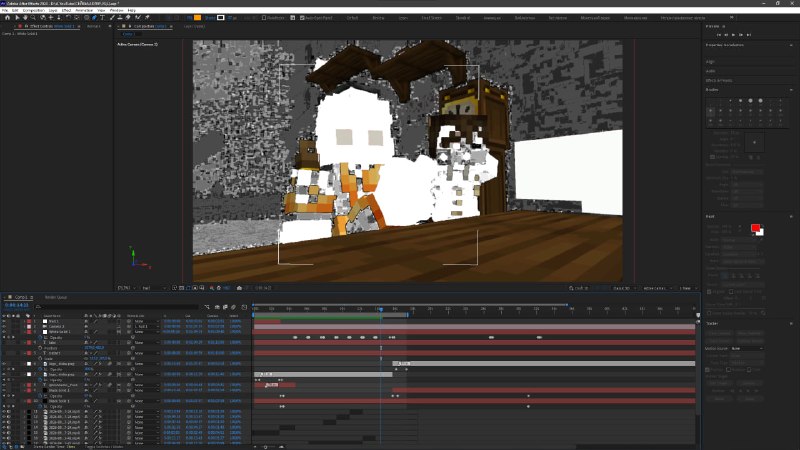
Task: Select the Brush tool
Action: [112, 17]
